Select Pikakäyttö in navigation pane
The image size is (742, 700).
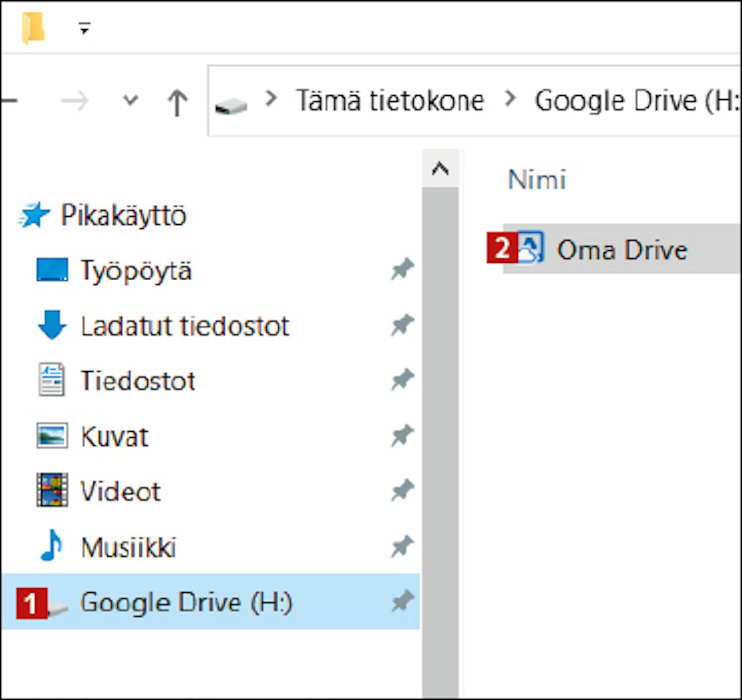pyautogui.click(x=123, y=215)
